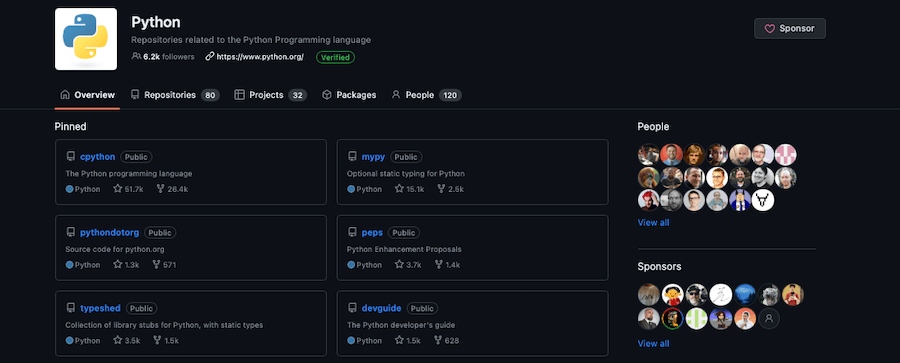The width and height of the screenshot is (900, 363).
Task: Select the Overview tab
Action: click(87, 95)
